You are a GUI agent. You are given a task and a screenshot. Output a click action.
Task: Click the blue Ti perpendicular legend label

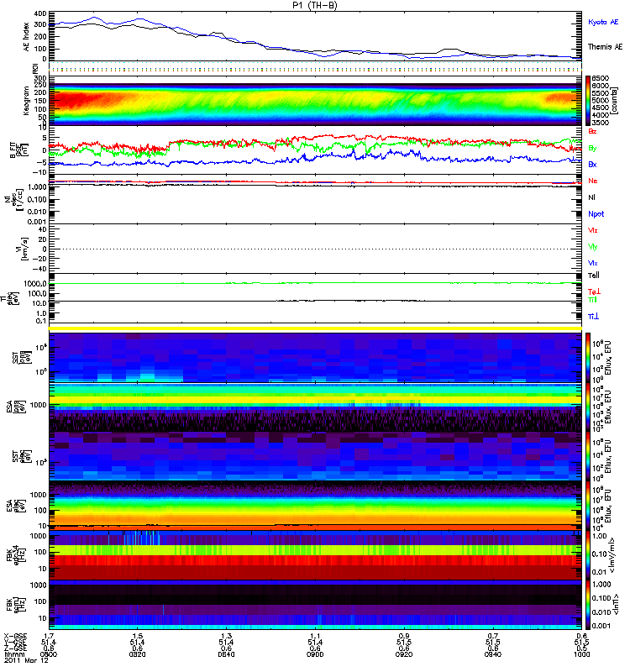click(x=593, y=317)
